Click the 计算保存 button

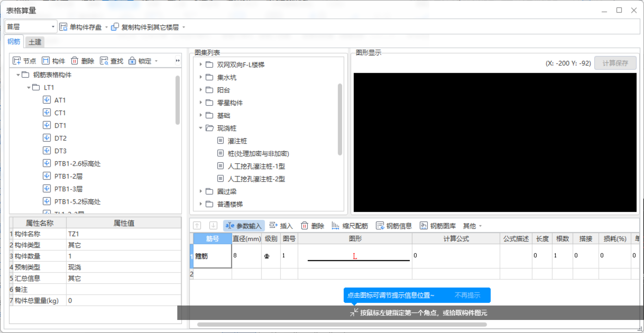[x=615, y=63]
